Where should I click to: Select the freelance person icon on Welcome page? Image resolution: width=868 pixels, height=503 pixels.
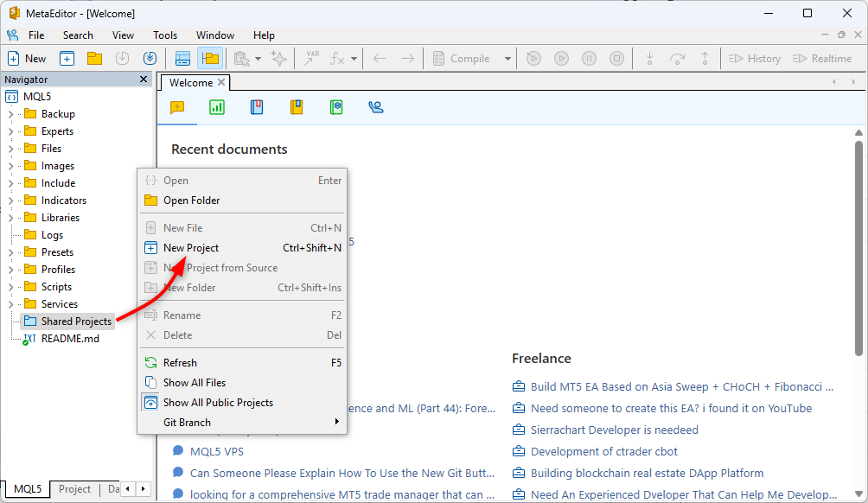pyautogui.click(x=376, y=107)
